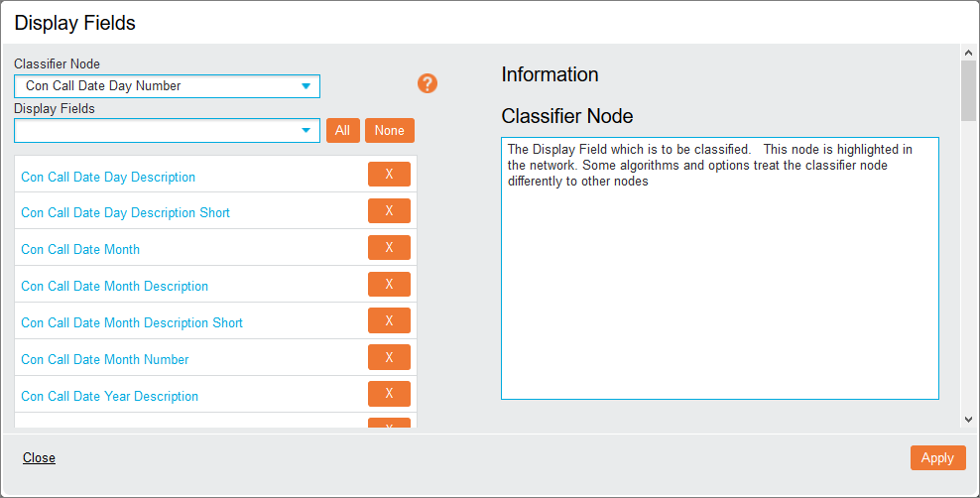Screen dimensions: 980x498
Task: Click the scroll up arrow in scrollbar
Action: coord(968,52)
